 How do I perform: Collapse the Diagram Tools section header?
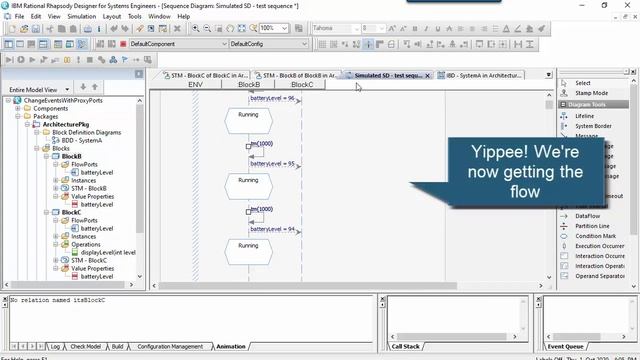click(594, 104)
